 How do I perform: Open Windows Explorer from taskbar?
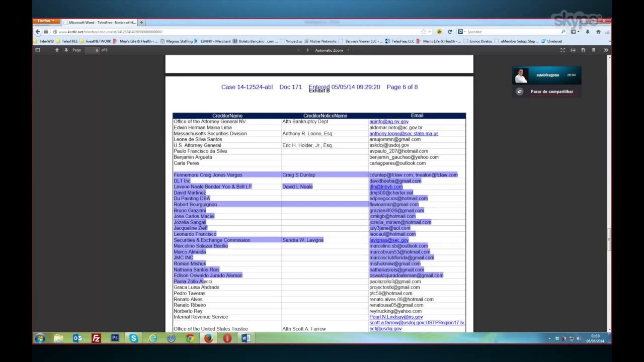59,338
